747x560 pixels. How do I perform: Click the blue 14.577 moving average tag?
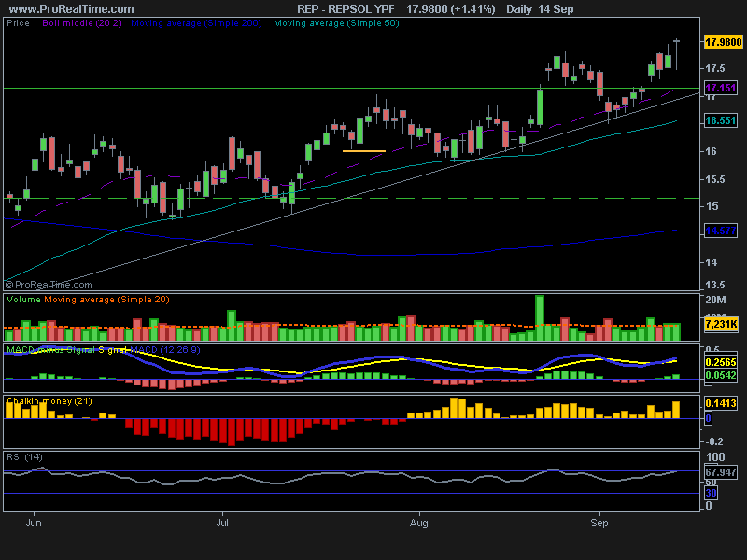(721, 231)
